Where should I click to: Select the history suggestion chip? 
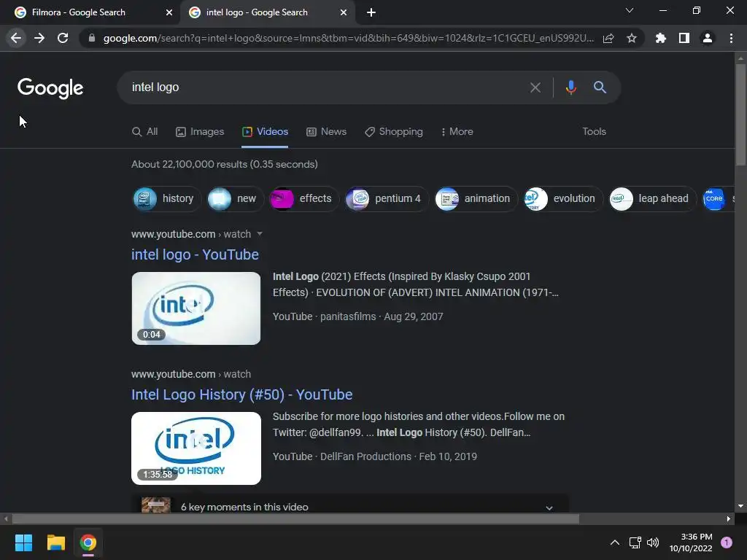167,198
